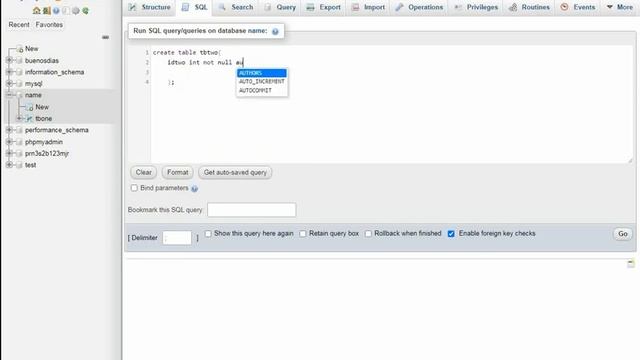Click the Home icon in the navigation panel
This screenshot has height=360, width=640.
click(x=36, y=11)
